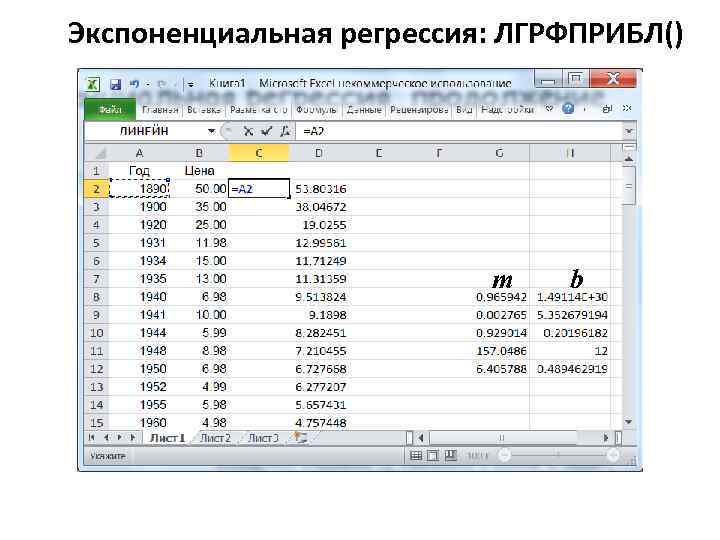Select column B header
The width and height of the screenshot is (720, 540).
pyautogui.click(x=199, y=153)
